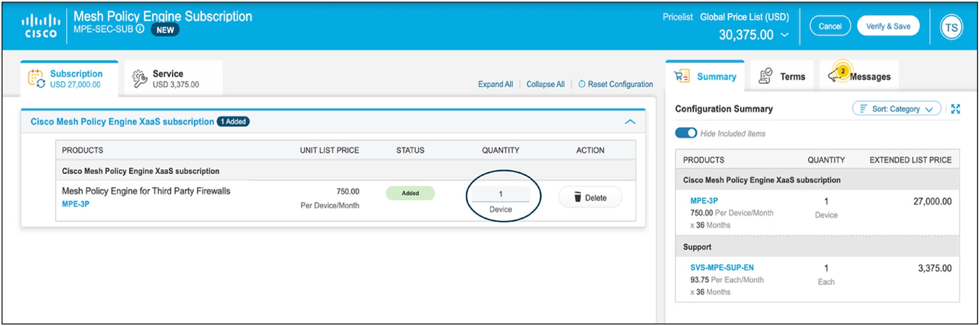Click the NEW badge

click(x=165, y=30)
